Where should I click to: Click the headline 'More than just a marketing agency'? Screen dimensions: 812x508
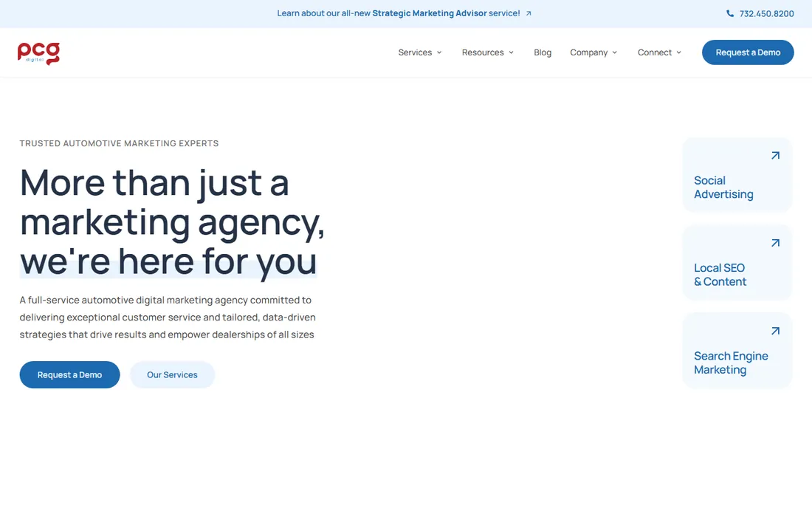point(172,223)
